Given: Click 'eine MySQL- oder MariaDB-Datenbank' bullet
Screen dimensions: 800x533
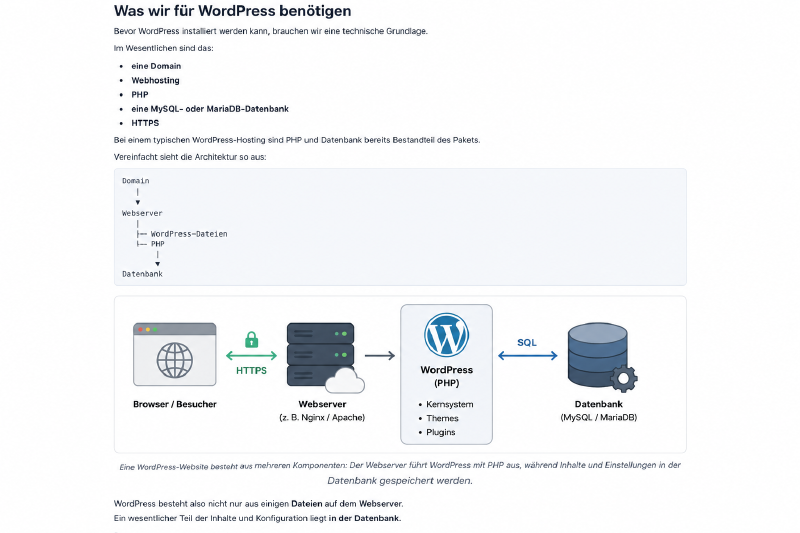Looking at the screenshot, I should (x=210, y=109).
